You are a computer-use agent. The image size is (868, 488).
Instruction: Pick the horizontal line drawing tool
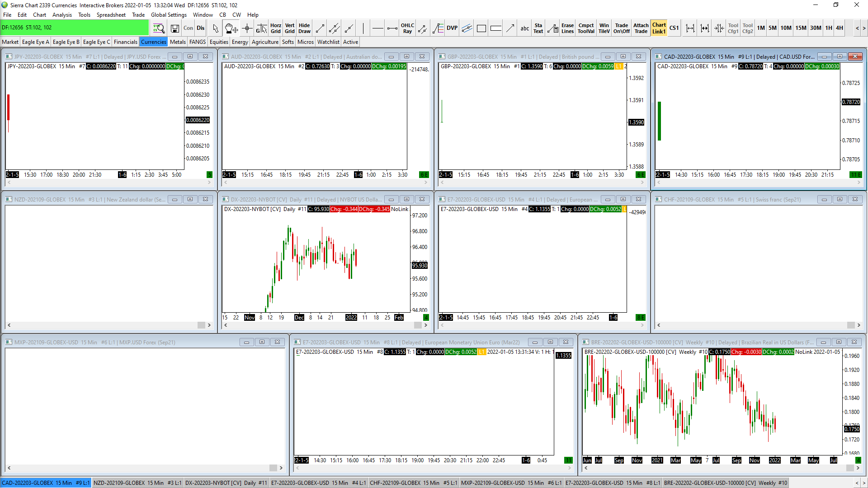tap(377, 28)
